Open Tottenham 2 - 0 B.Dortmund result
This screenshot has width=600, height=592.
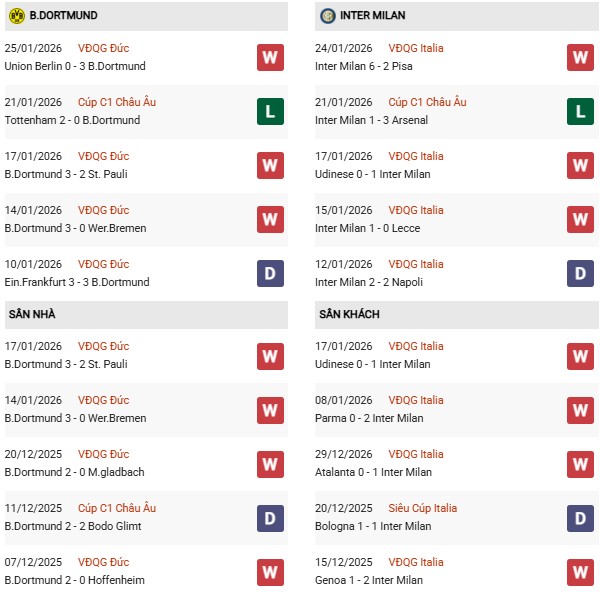[72, 120]
